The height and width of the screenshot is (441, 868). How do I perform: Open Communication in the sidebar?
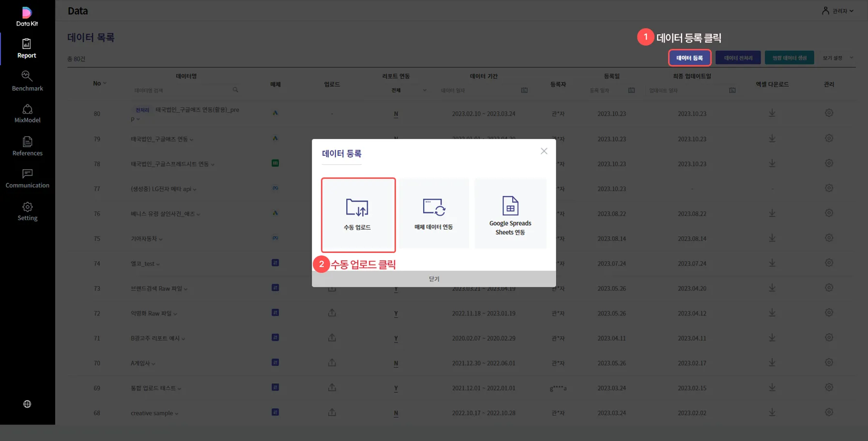27,179
